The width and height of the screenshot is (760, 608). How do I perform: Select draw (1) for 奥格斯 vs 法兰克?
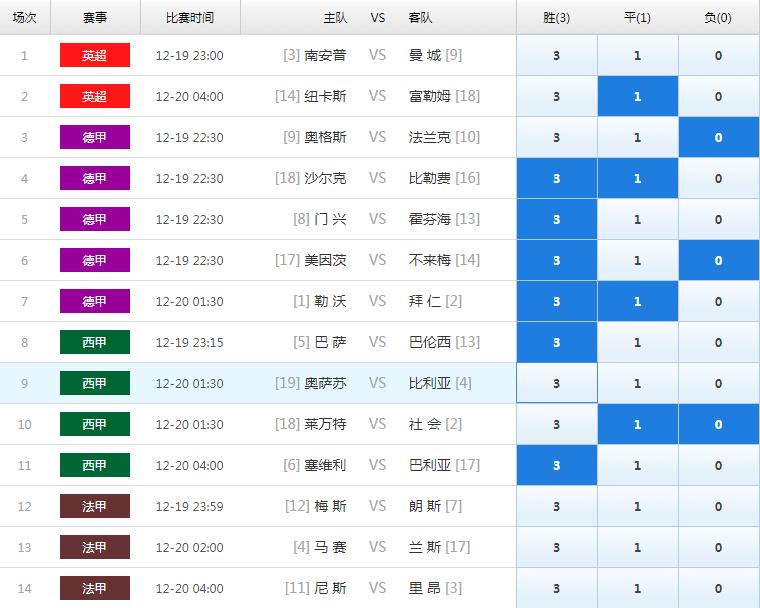(x=637, y=137)
